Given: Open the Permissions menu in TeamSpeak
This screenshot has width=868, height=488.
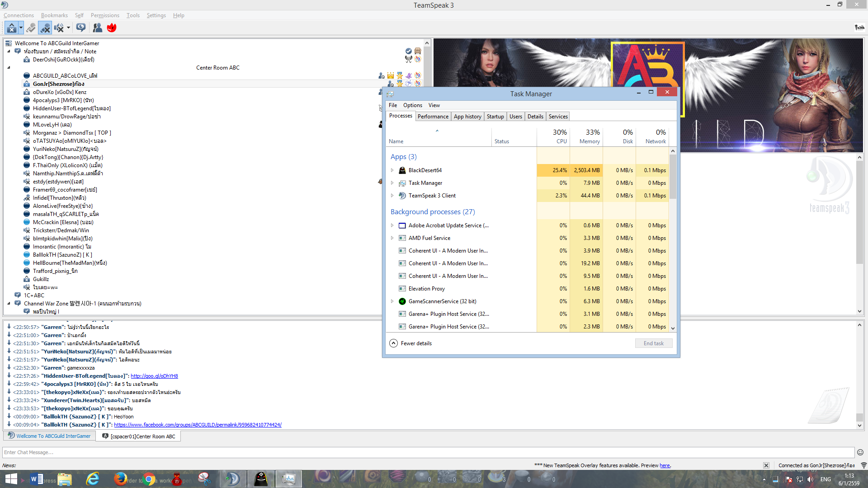Looking at the screenshot, I should pos(105,15).
